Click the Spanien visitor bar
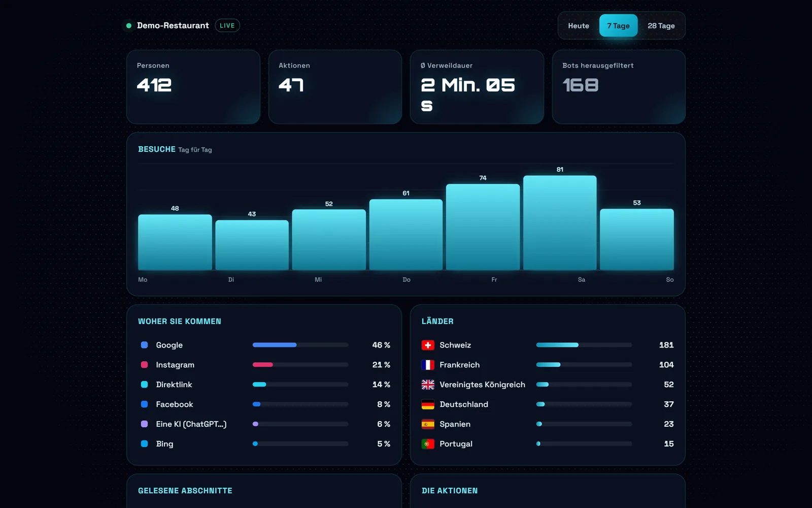This screenshot has height=508, width=812. (584, 424)
